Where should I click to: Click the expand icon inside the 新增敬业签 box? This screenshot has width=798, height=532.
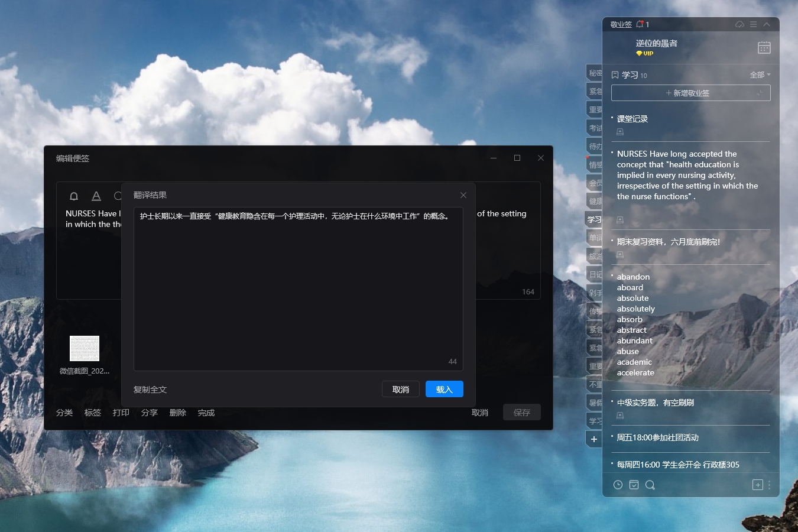pos(760,93)
